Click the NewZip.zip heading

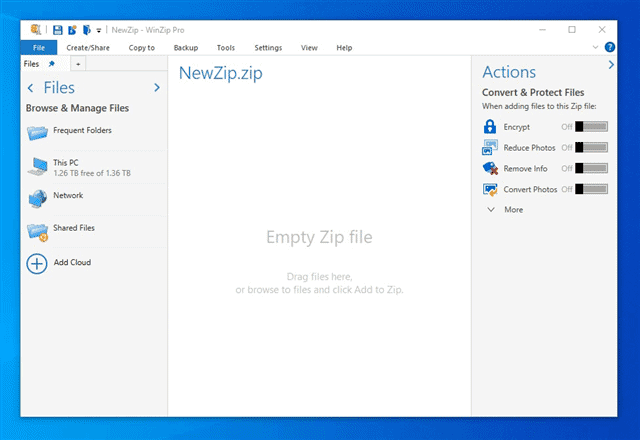(221, 73)
